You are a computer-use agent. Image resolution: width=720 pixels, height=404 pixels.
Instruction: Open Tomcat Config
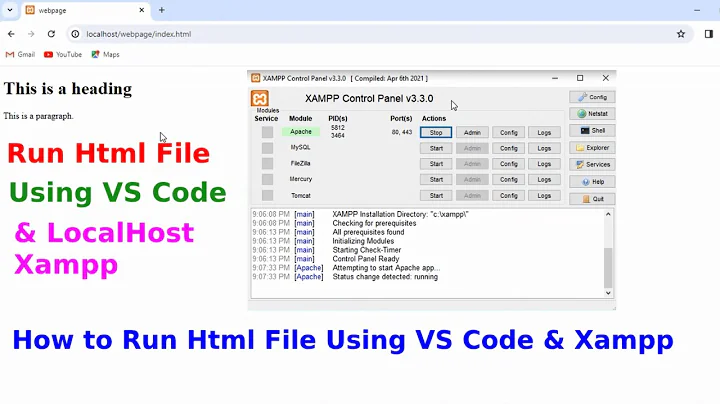[508, 196]
